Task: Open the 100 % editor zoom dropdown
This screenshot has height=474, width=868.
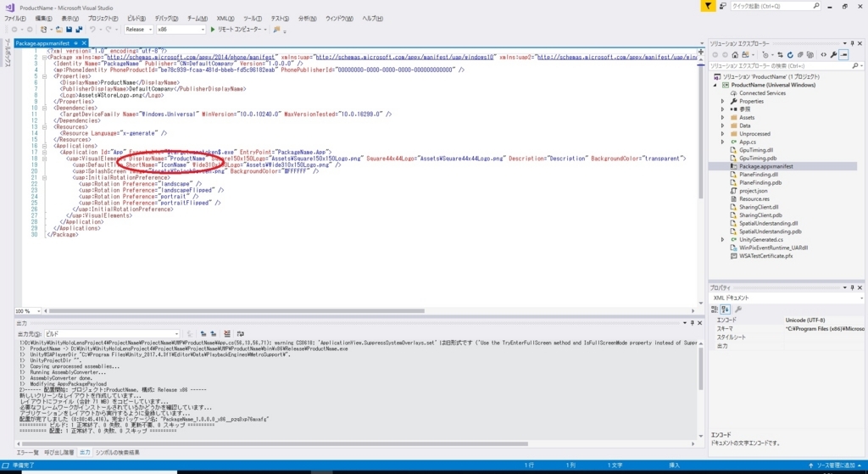Action: coord(28,311)
